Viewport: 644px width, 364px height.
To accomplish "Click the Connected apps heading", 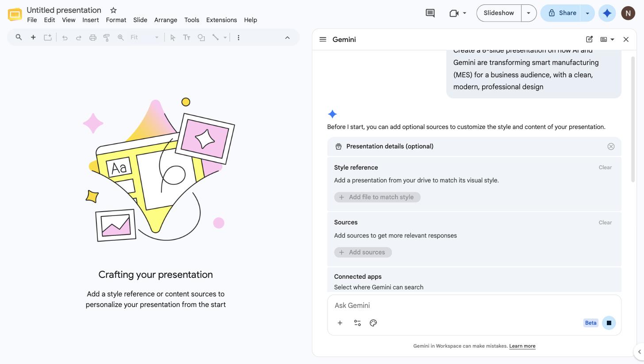I will pyautogui.click(x=358, y=277).
